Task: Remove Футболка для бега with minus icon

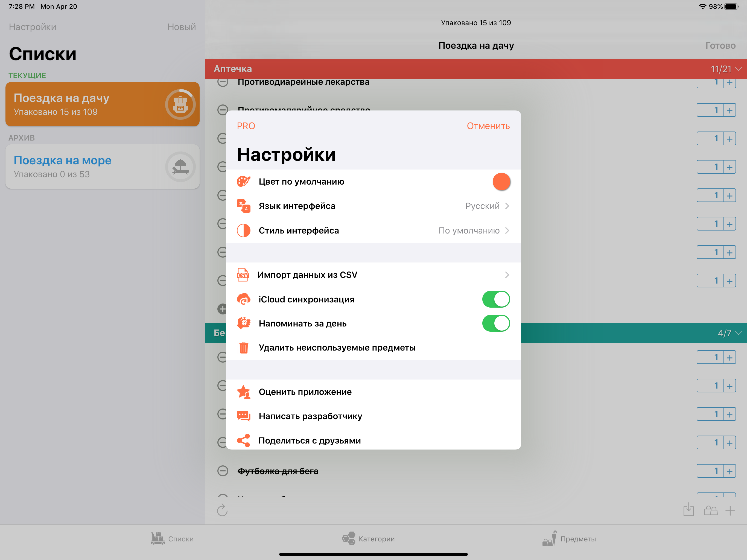Action: [223, 471]
